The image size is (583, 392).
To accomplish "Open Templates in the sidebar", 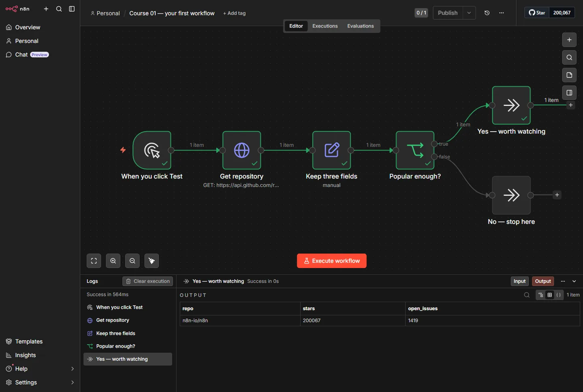I will click(40, 341).
